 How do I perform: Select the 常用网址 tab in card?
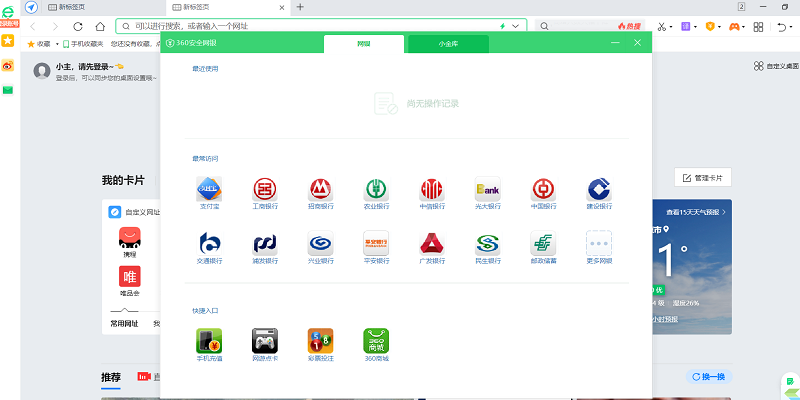pos(124,323)
